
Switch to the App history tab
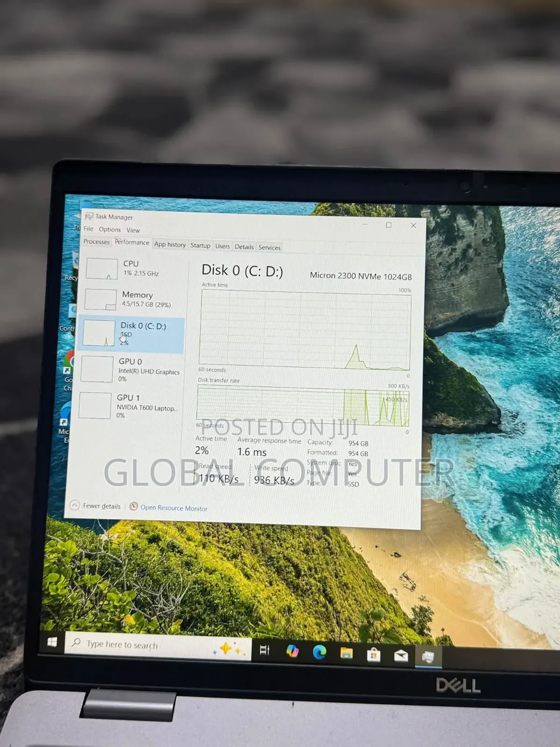tap(170, 244)
